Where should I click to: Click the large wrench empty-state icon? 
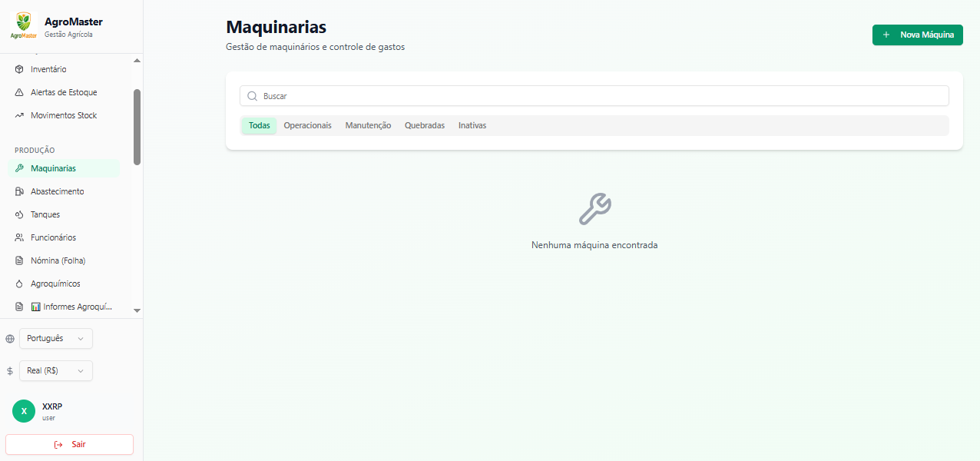[x=594, y=208]
